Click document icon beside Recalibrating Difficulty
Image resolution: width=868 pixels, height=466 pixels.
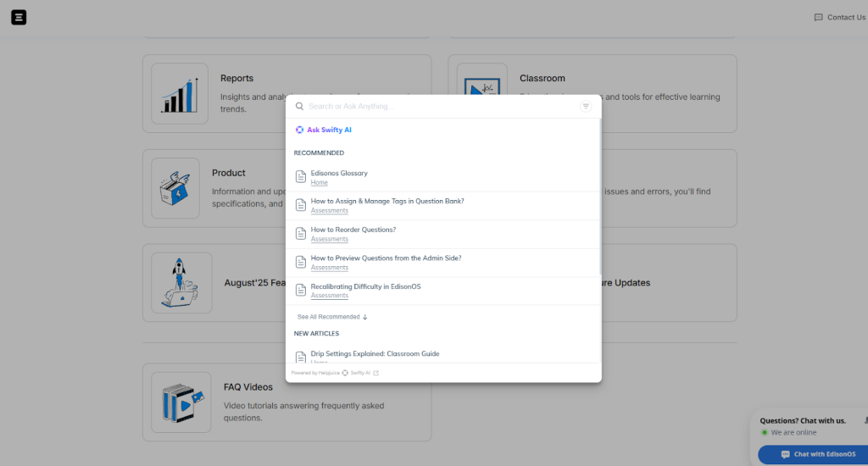click(x=301, y=290)
